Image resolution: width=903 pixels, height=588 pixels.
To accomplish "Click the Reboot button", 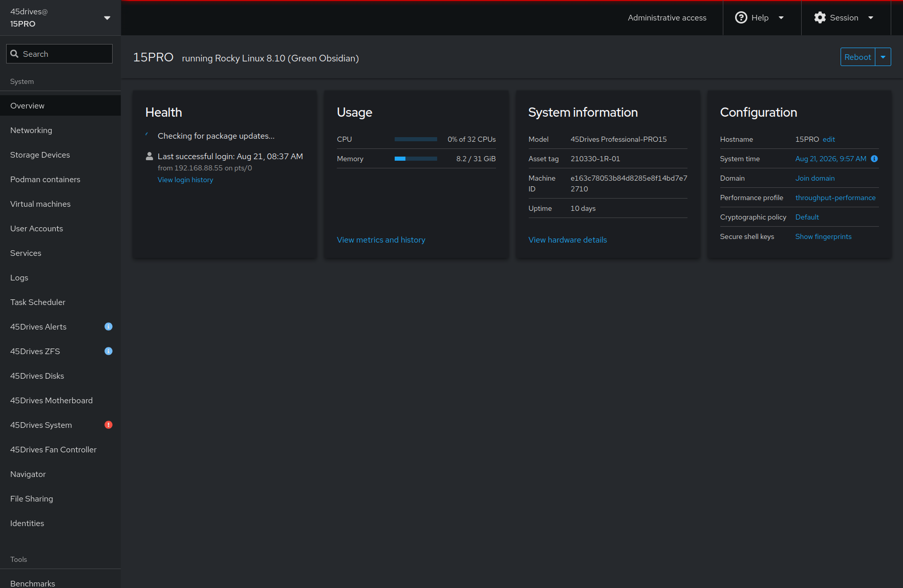I will click(857, 57).
